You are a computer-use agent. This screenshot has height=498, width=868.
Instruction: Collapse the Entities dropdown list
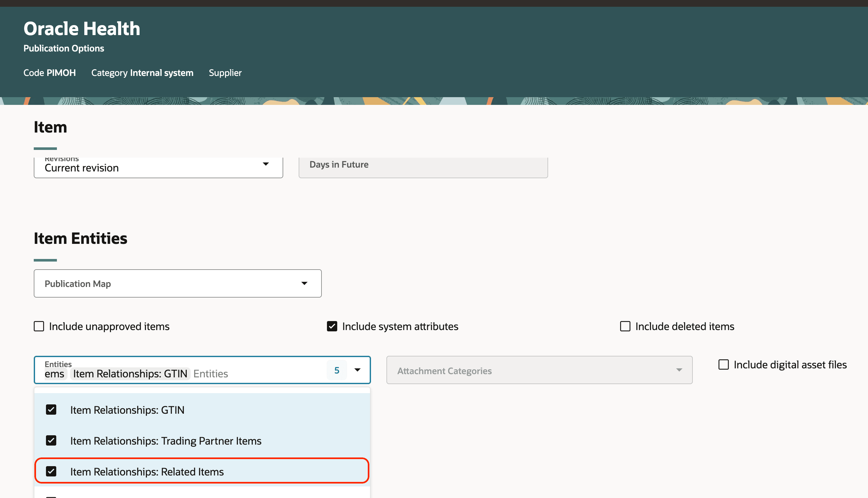(357, 370)
